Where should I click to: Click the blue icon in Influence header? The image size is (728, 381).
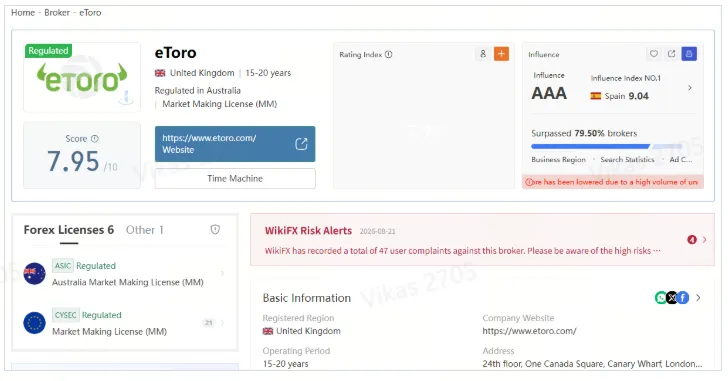(x=689, y=54)
